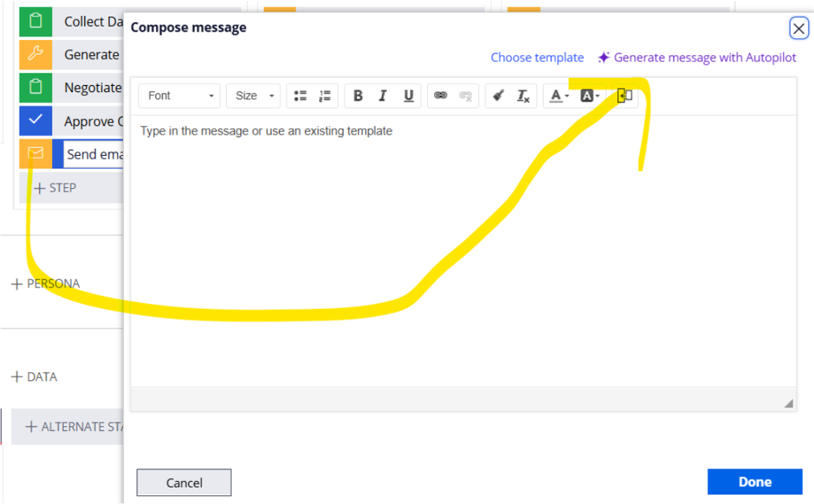Click the bulleted list icon
The image size is (814, 504).
pyautogui.click(x=299, y=95)
